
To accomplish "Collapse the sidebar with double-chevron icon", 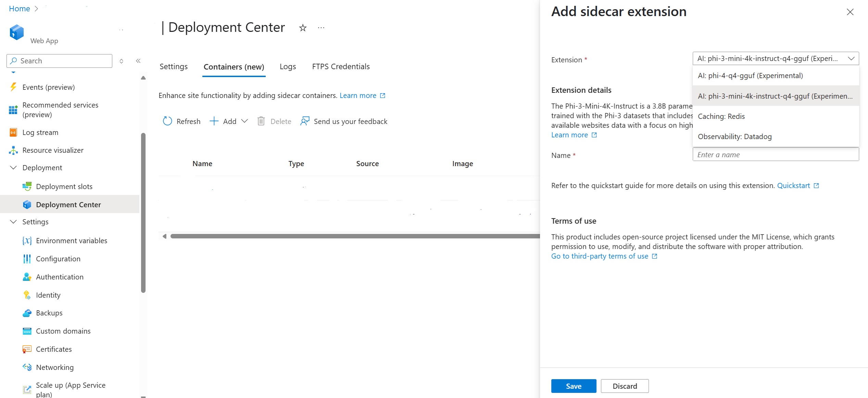I will (x=138, y=61).
